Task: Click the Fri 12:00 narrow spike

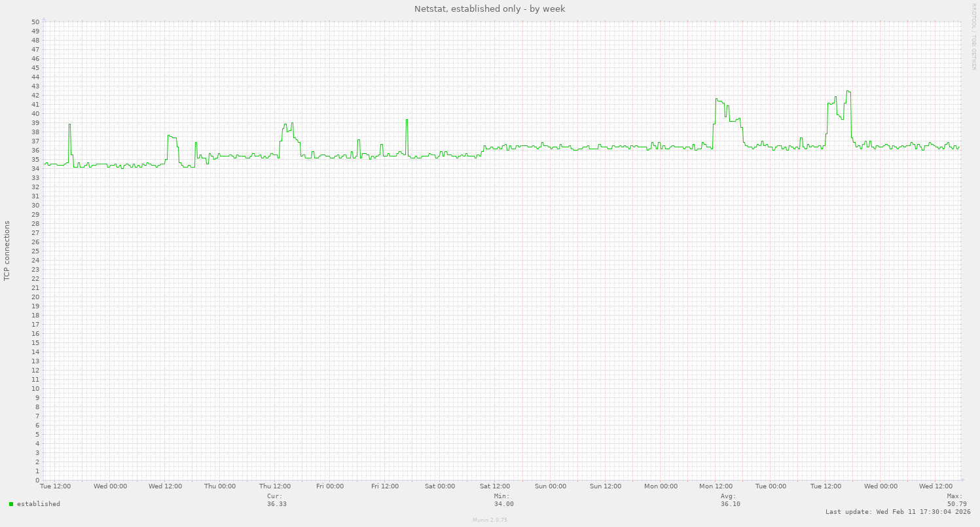Action: pyautogui.click(x=405, y=120)
